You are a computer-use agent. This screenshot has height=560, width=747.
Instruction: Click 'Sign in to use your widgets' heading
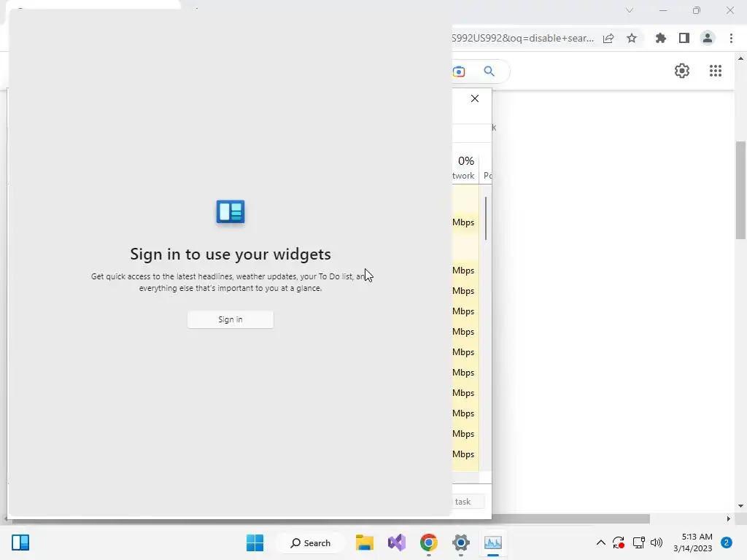[231, 254]
